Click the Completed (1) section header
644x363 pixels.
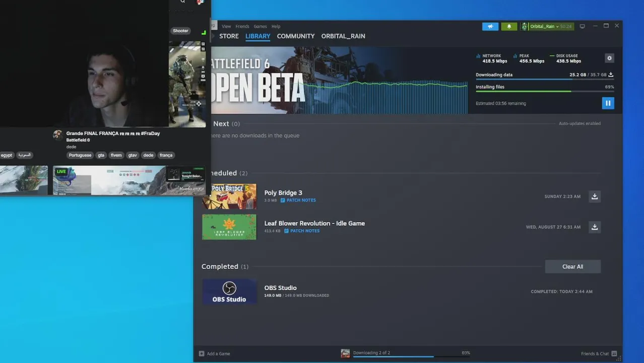pos(225,266)
